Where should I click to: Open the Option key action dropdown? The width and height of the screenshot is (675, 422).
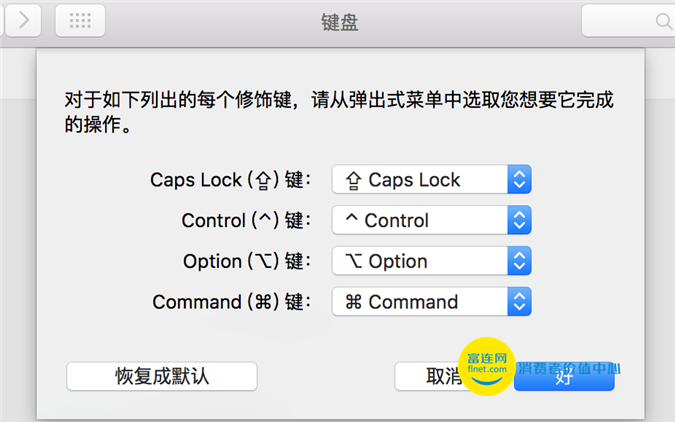(x=431, y=261)
